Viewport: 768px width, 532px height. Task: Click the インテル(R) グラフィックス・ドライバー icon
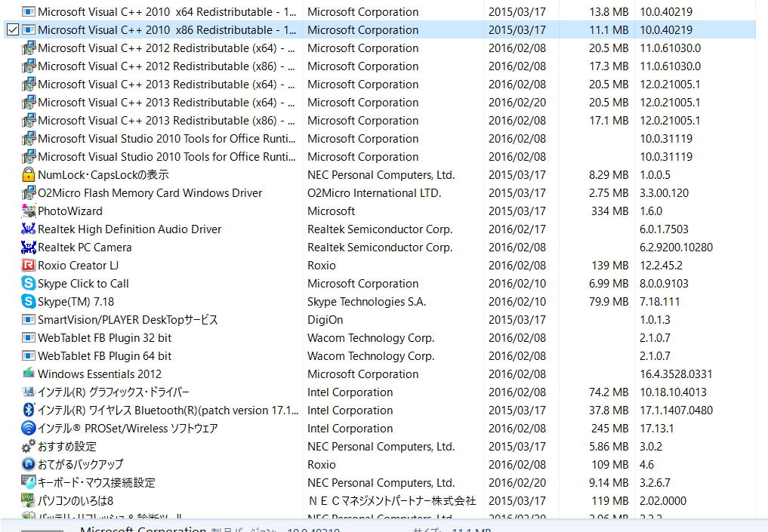(29, 392)
